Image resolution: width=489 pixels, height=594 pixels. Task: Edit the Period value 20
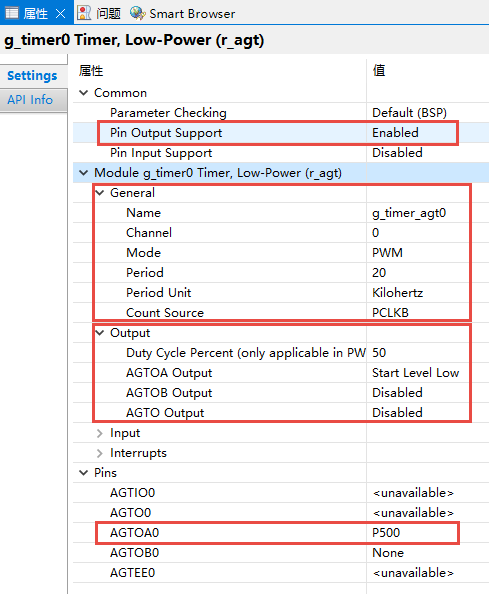379,273
